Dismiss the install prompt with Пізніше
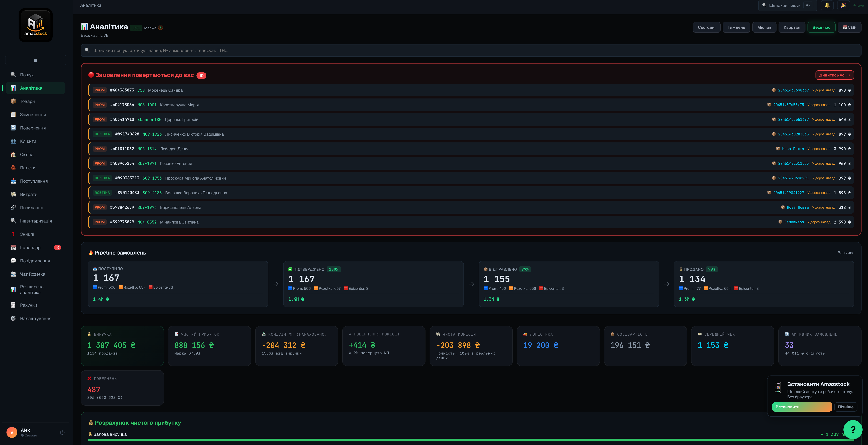The image size is (868, 445). [x=846, y=407]
